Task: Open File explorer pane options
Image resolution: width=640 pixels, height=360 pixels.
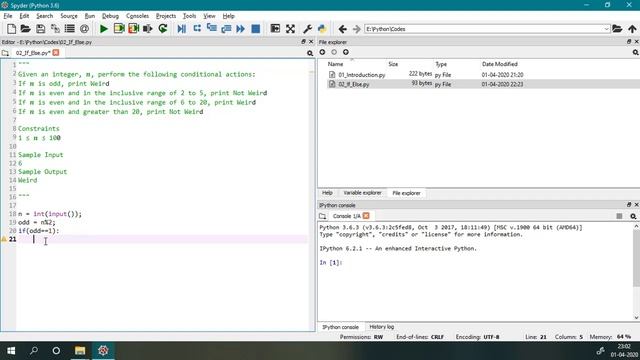Action: click(x=636, y=53)
